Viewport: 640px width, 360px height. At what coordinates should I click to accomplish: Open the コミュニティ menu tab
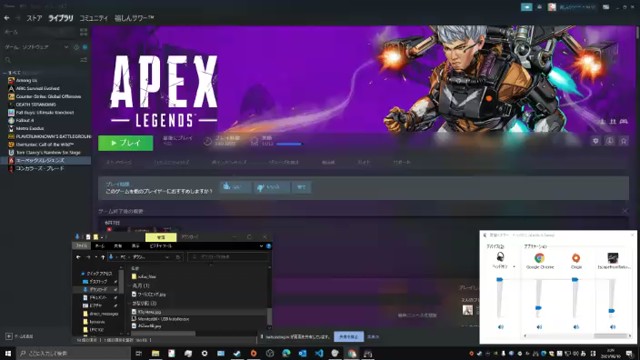pos(94,18)
